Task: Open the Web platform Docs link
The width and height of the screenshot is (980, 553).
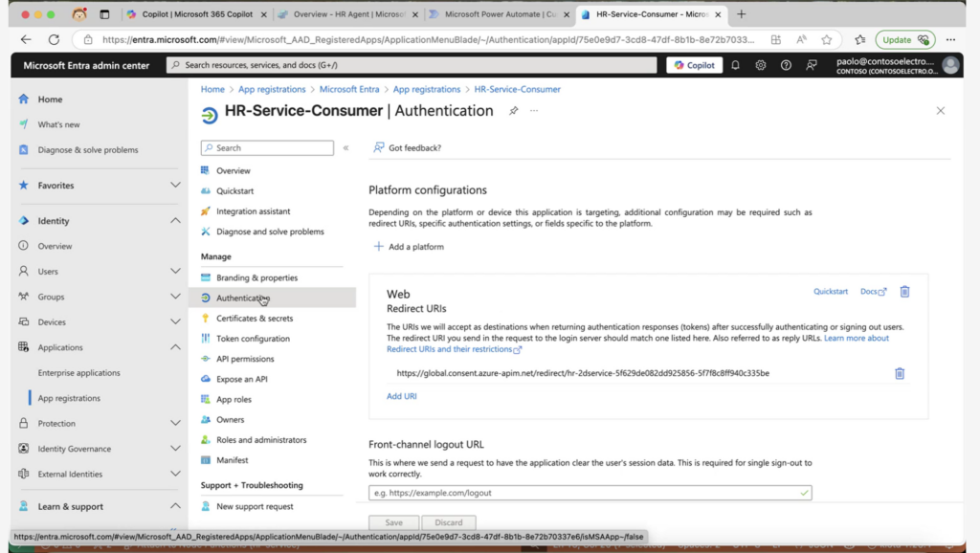Action: click(x=873, y=291)
